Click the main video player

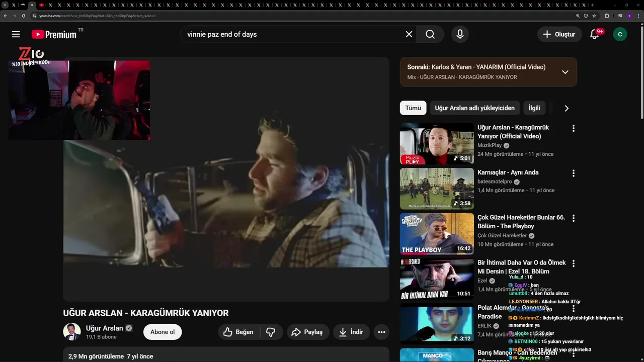click(226, 179)
